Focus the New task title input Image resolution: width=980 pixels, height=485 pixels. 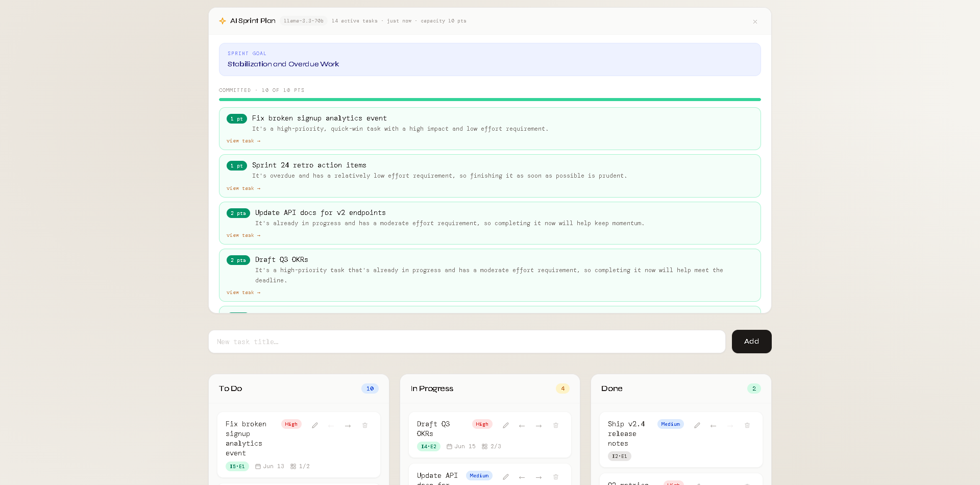(467, 342)
